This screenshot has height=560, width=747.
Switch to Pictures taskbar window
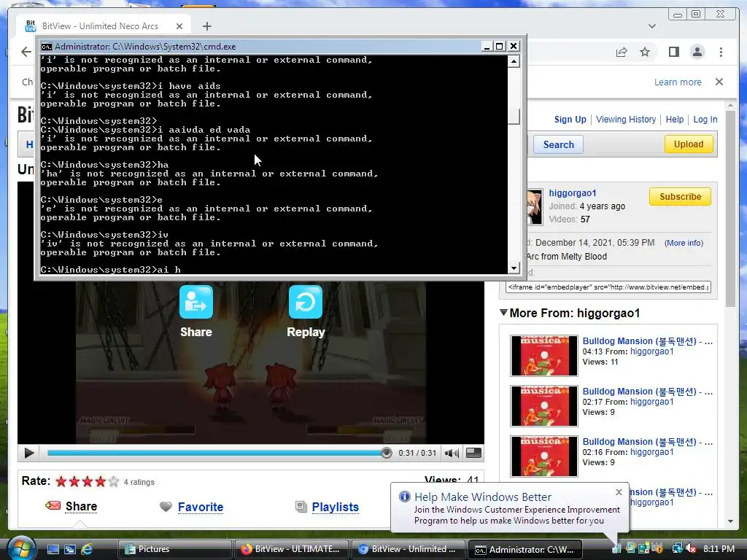tap(174, 549)
